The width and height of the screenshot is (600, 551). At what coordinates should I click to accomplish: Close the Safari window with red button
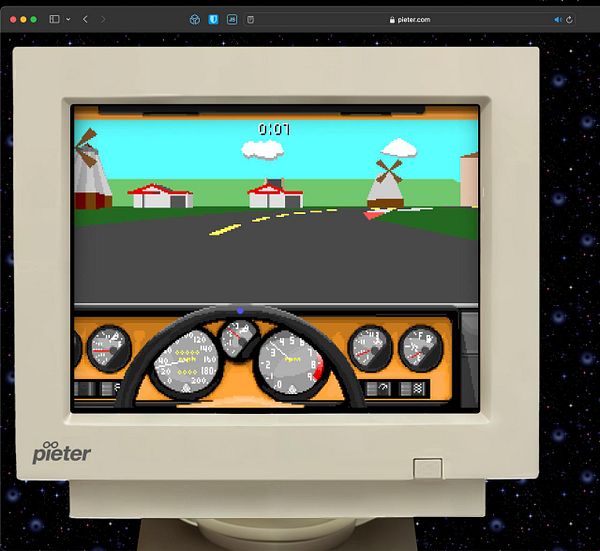(x=13, y=20)
